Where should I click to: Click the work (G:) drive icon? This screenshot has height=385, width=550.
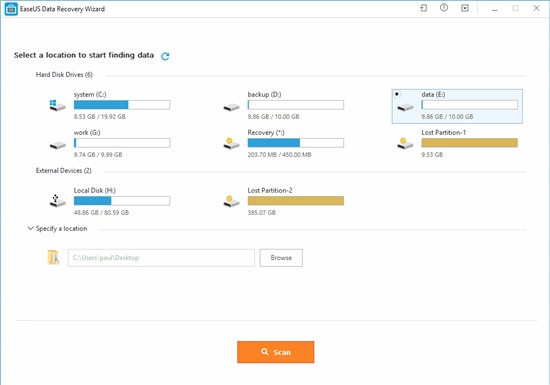58,145
